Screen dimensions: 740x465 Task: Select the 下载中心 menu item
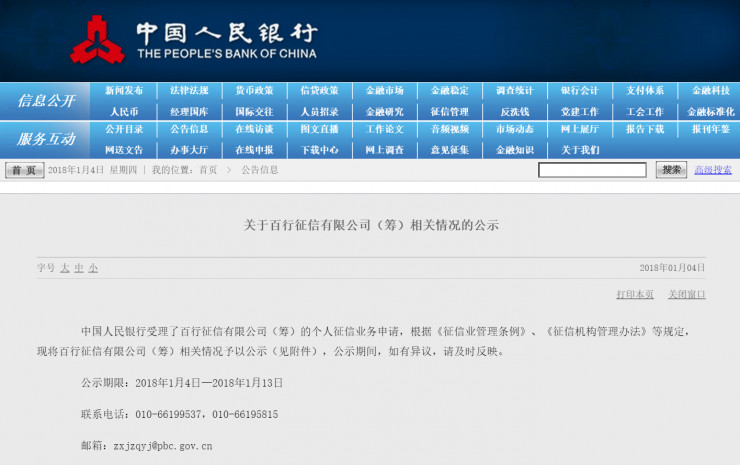(319, 150)
